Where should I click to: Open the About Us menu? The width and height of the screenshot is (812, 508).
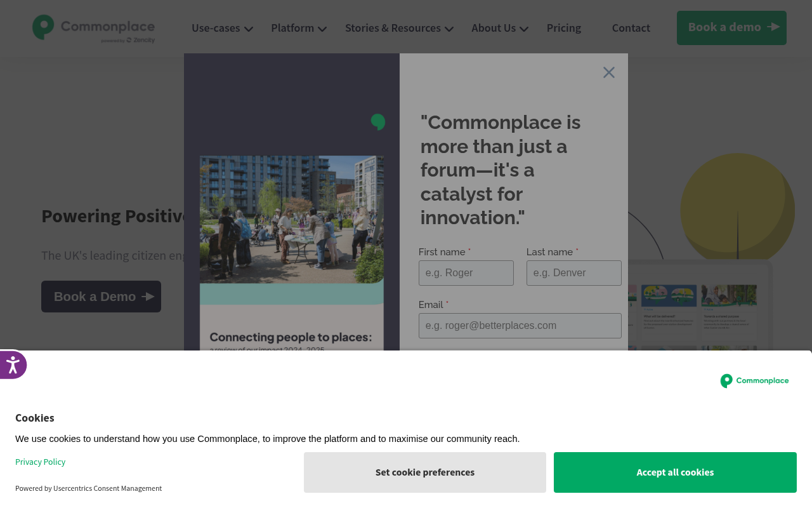tap(494, 28)
